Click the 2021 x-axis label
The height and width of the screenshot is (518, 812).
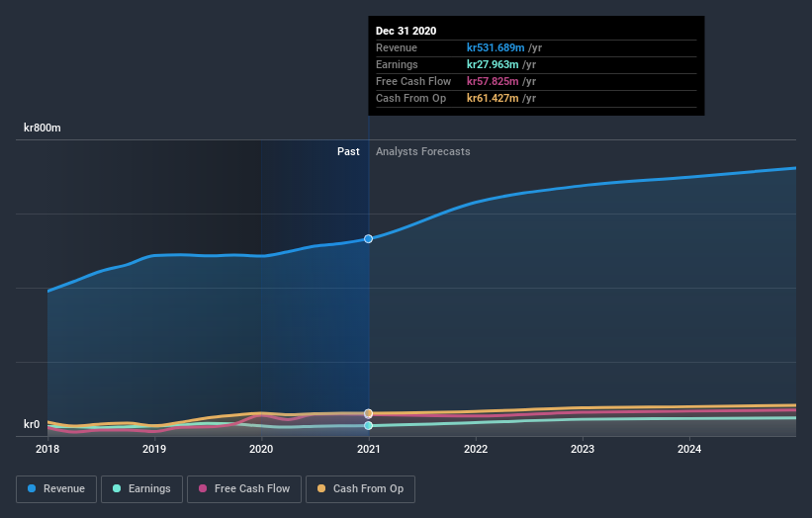pos(368,449)
